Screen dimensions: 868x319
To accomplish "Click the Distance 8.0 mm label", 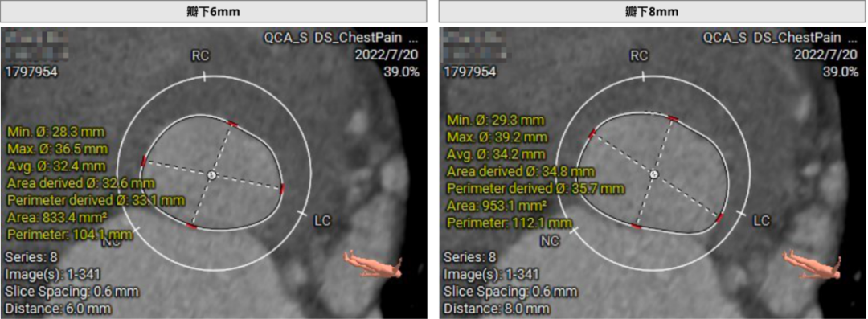I will (497, 309).
